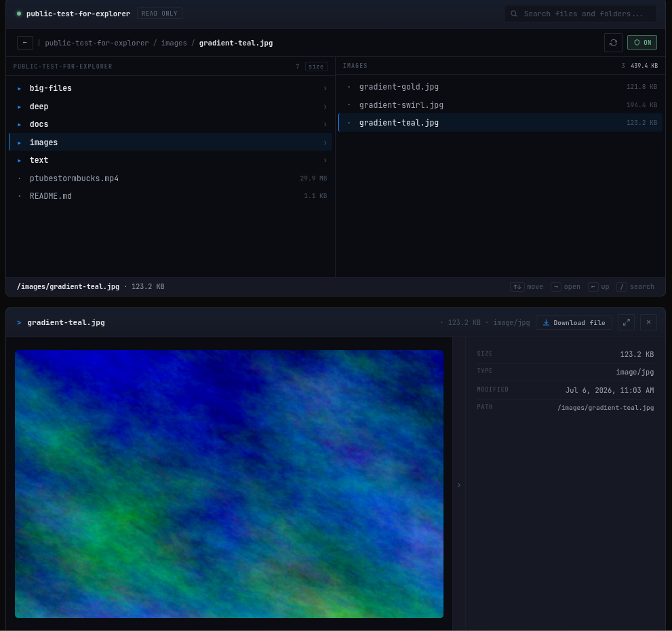
Task: Click status bar path /images/gradient-teal.jpg
Action: (x=68, y=286)
